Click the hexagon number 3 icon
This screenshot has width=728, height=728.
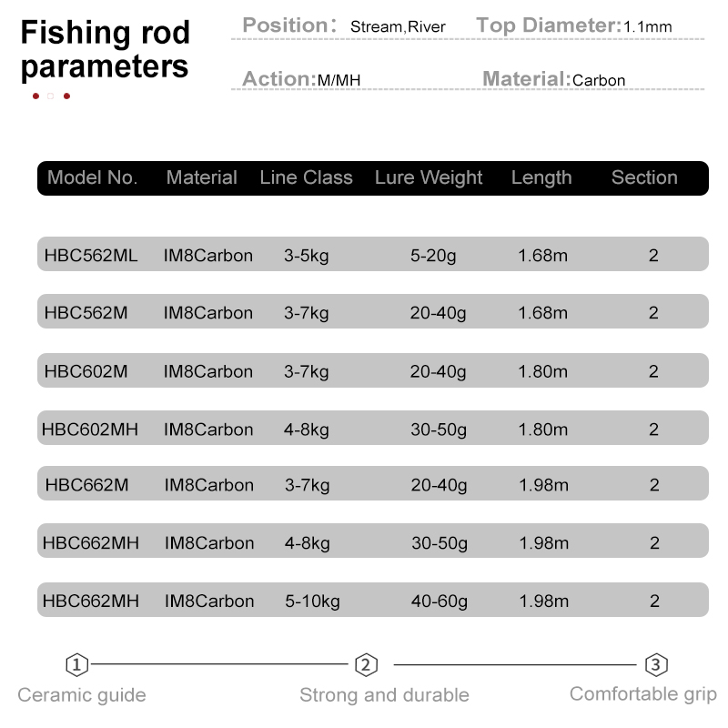point(656,665)
